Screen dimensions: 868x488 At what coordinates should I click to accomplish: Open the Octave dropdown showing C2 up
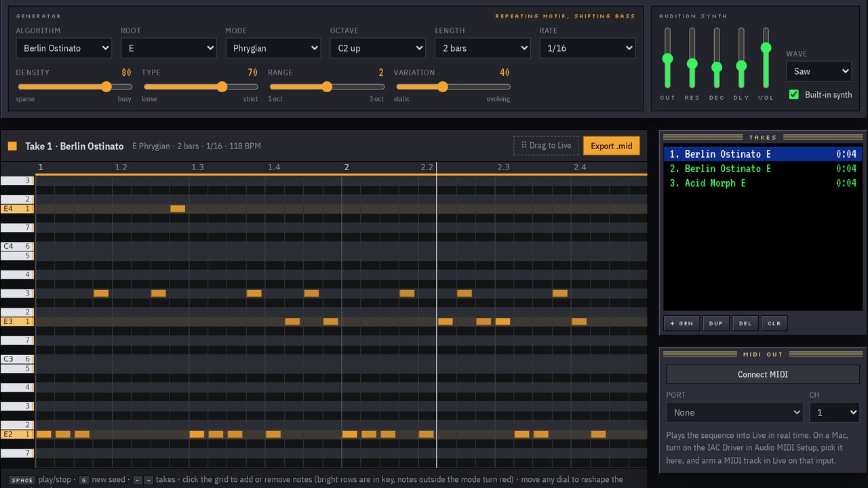(378, 48)
